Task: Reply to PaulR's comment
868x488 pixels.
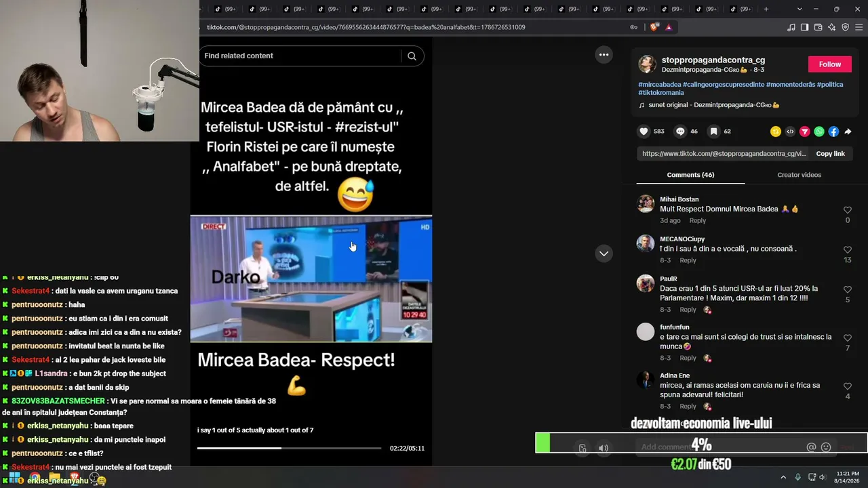Action: click(x=688, y=310)
